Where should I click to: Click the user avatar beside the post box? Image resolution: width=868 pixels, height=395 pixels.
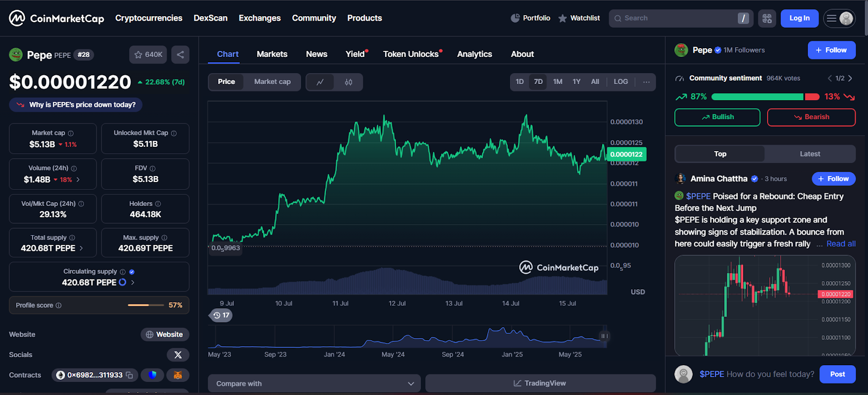(x=684, y=374)
